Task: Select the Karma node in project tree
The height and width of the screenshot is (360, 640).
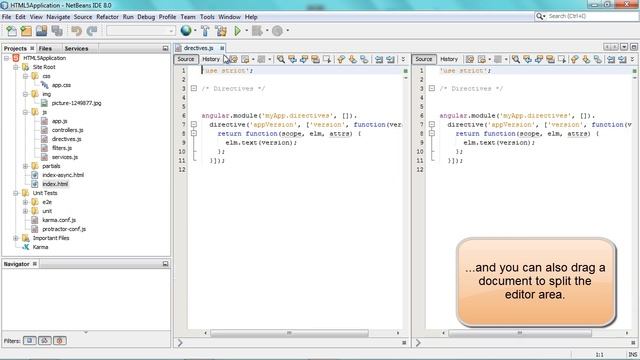Action: pyautogui.click(x=40, y=247)
